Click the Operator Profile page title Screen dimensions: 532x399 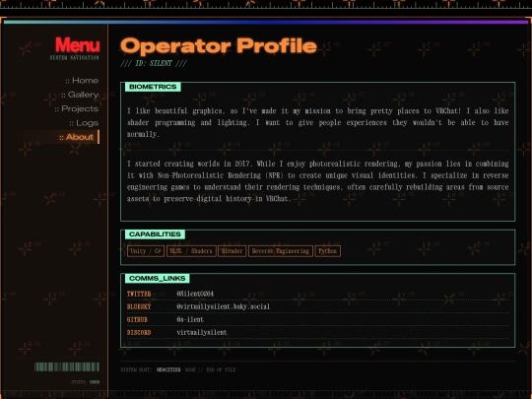pyautogui.click(x=219, y=45)
